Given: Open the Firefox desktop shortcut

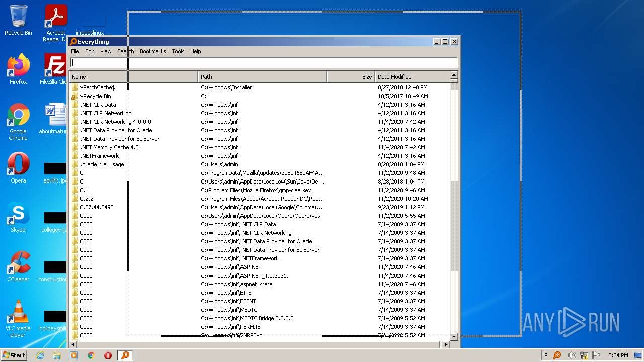Looking at the screenshot, I should 18,69.
